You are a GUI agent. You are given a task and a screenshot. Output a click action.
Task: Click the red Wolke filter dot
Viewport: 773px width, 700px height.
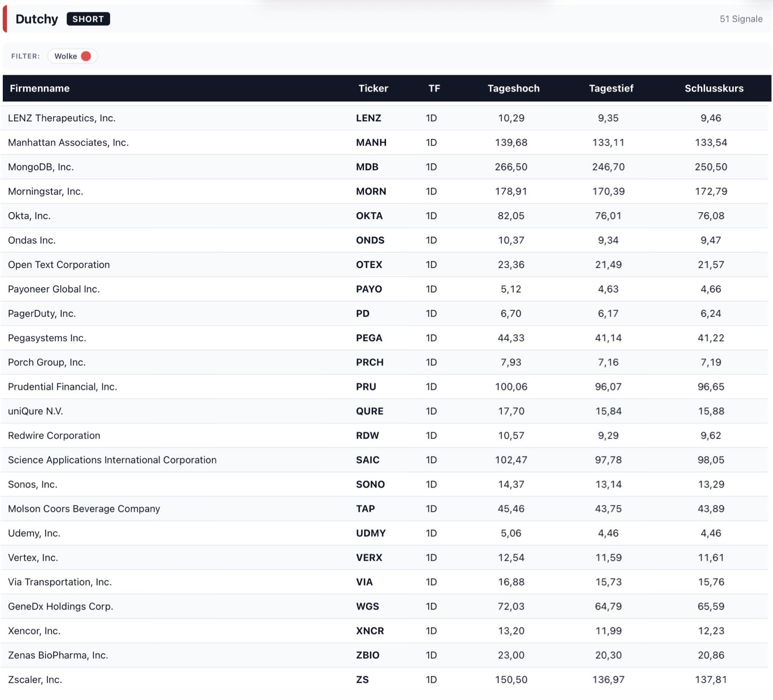86,56
